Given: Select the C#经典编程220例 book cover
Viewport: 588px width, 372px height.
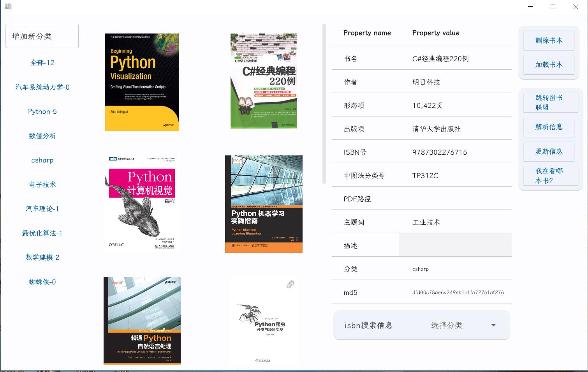Looking at the screenshot, I should [x=264, y=81].
